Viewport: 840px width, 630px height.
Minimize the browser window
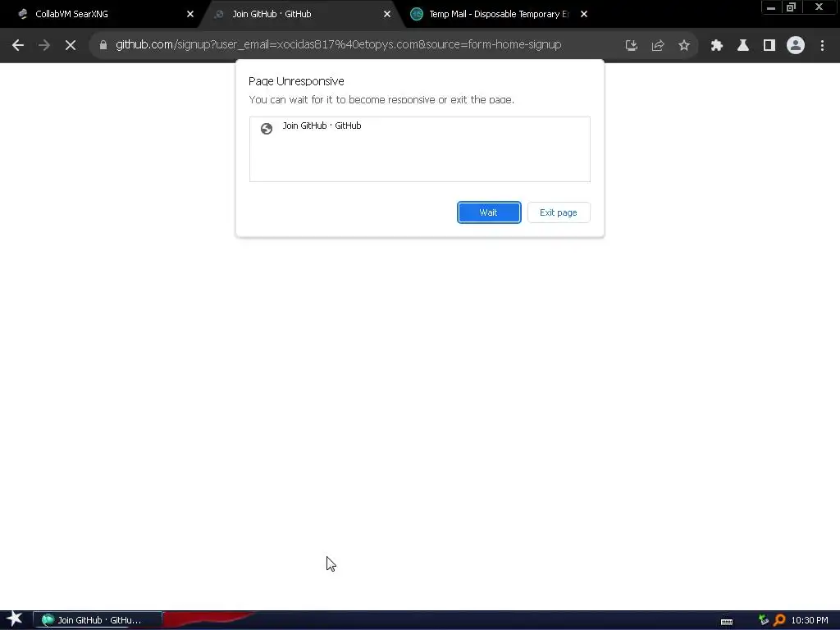[x=771, y=7]
